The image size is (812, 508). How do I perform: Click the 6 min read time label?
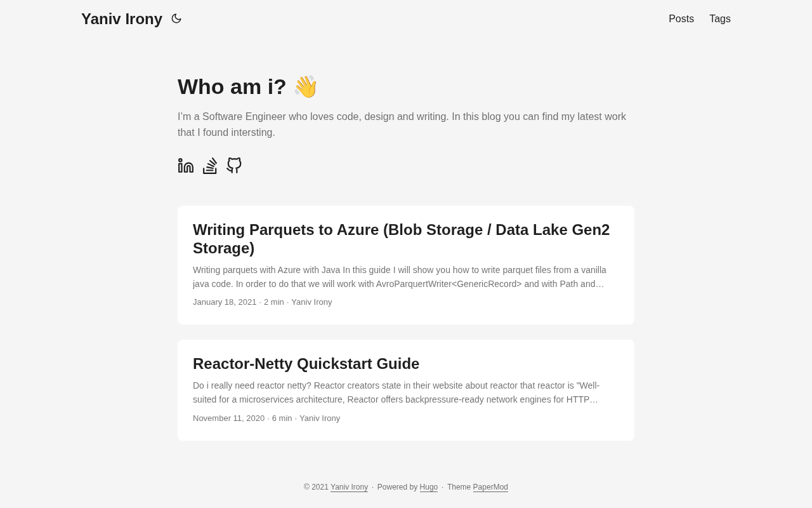282,418
